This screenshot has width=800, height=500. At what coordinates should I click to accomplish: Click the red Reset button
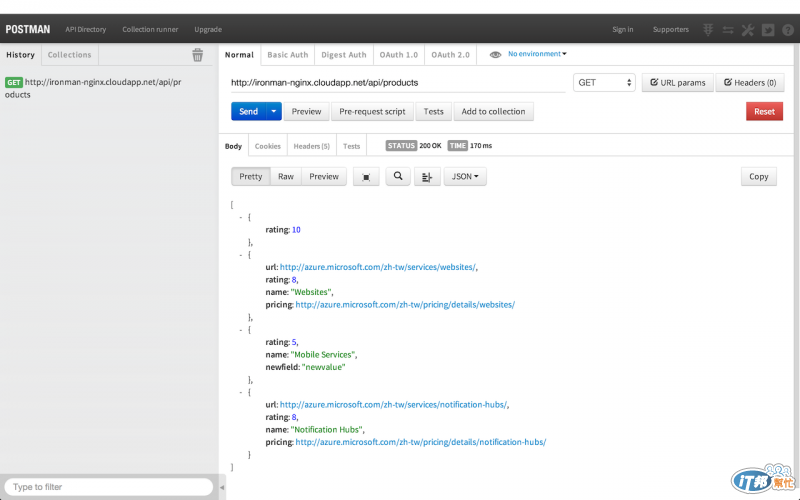(x=764, y=111)
